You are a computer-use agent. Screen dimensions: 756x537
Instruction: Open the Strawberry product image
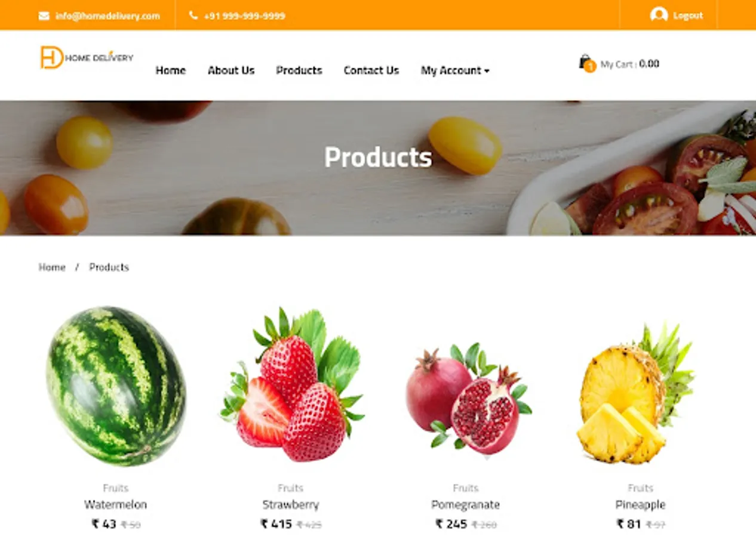tap(291, 385)
